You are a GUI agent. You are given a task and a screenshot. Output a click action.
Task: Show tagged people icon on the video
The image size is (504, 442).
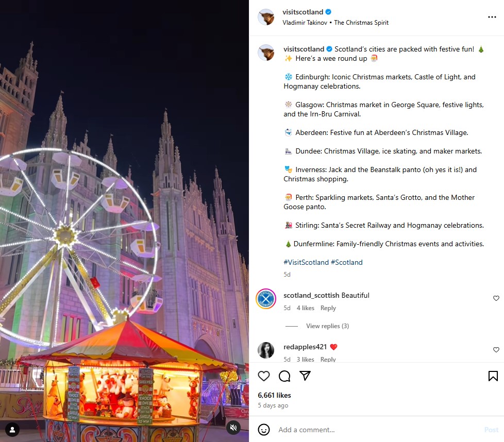pyautogui.click(x=12, y=430)
